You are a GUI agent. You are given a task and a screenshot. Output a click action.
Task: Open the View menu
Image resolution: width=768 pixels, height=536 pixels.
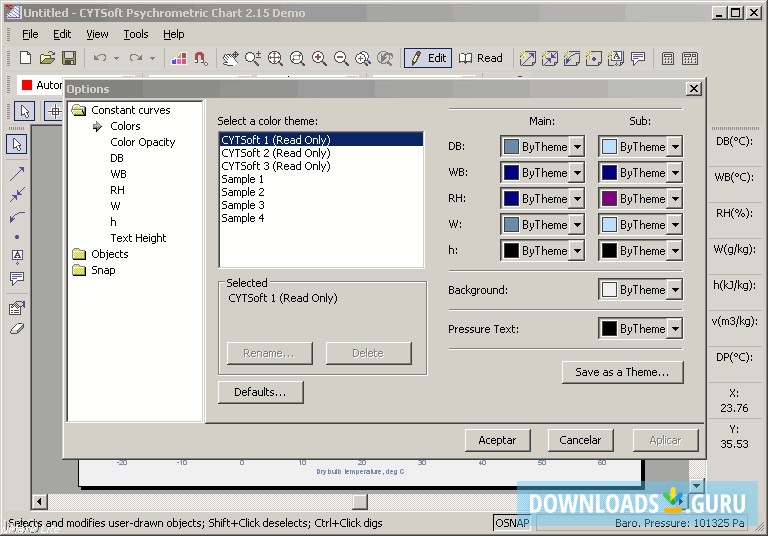tap(97, 34)
